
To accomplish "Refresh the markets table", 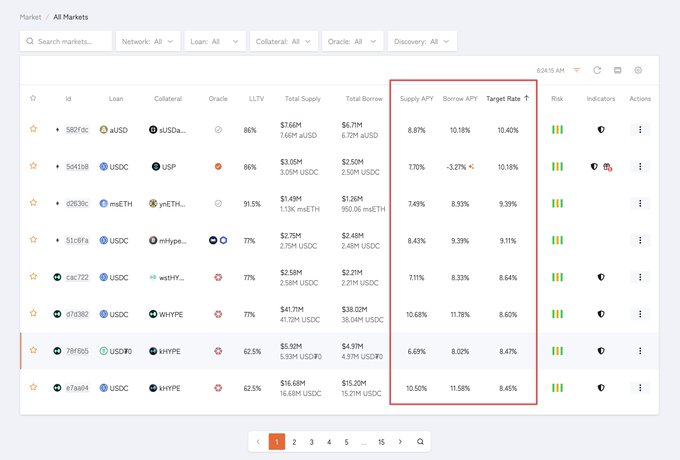I will 597,70.
